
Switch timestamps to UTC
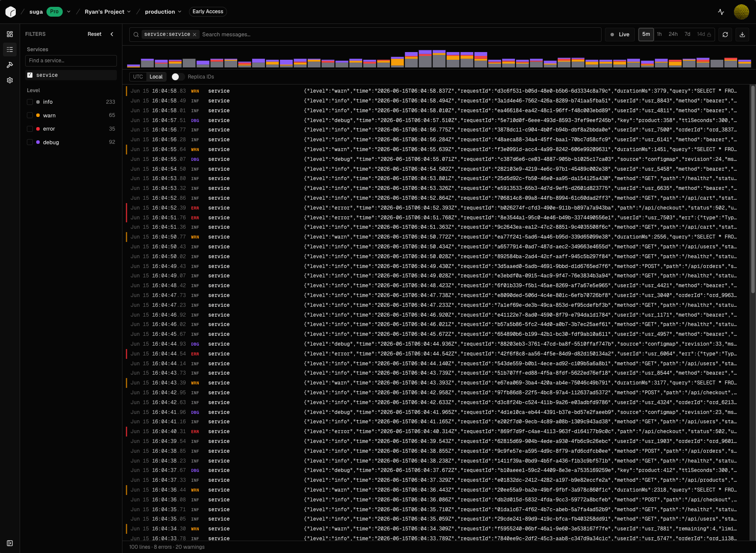pyautogui.click(x=138, y=77)
